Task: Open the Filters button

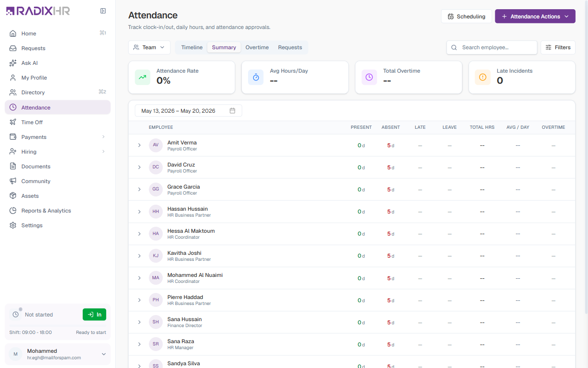Action: 558,47
